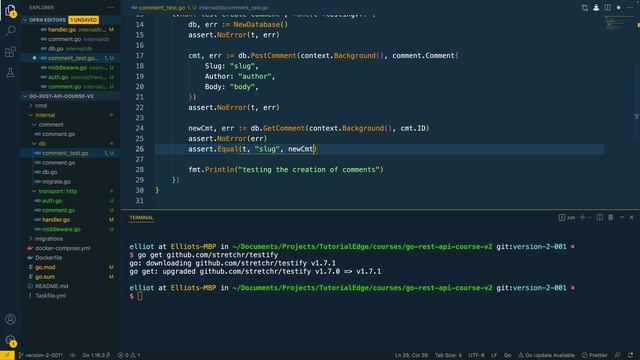
Task: Change LF end of line sequence
Action: pyautogui.click(x=494, y=355)
